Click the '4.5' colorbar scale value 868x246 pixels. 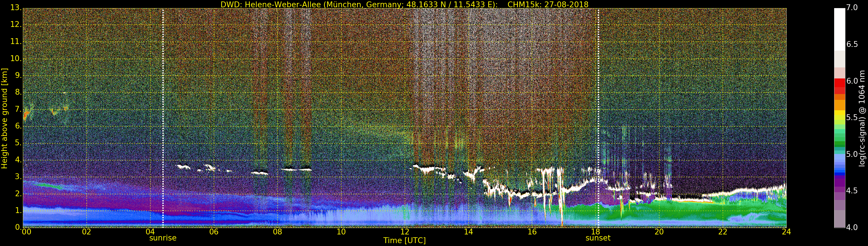(852, 191)
